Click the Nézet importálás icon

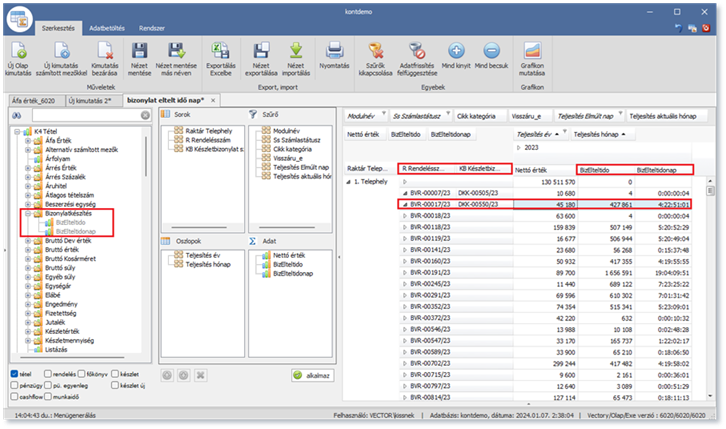(297, 50)
